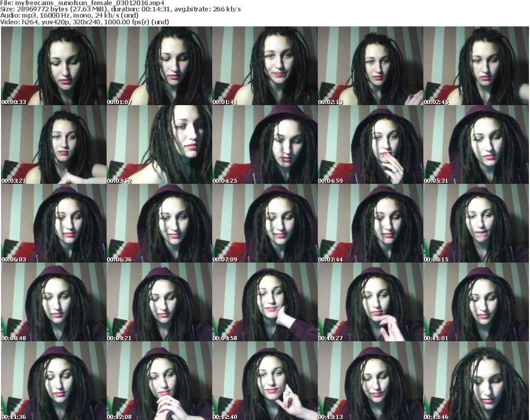Image resolution: width=530 pixels, height=420 pixels.
Task: Select the frame at 00:01:07
Action: point(159,66)
